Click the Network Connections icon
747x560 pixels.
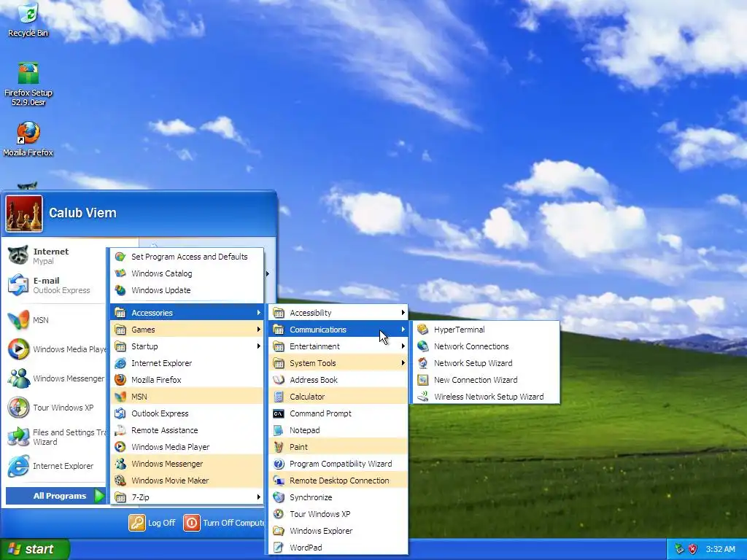click(422, 346)
